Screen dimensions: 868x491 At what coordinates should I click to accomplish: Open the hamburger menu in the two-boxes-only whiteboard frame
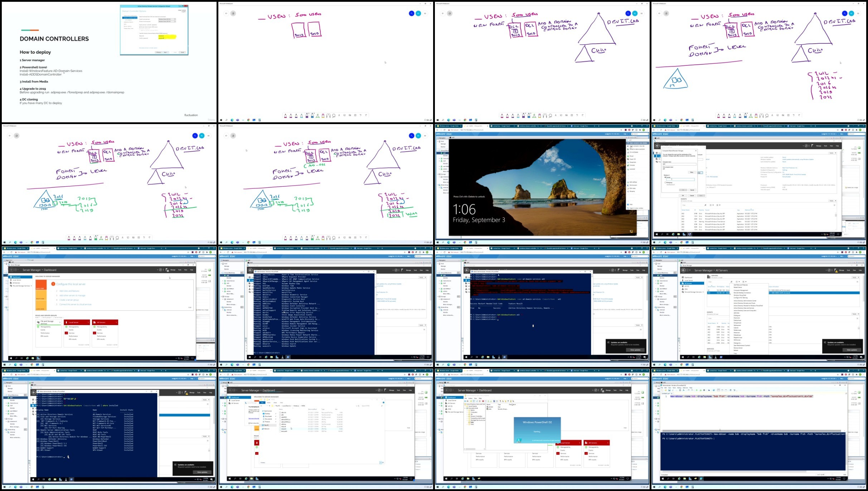pyautogui.click(x=425, y=13)
